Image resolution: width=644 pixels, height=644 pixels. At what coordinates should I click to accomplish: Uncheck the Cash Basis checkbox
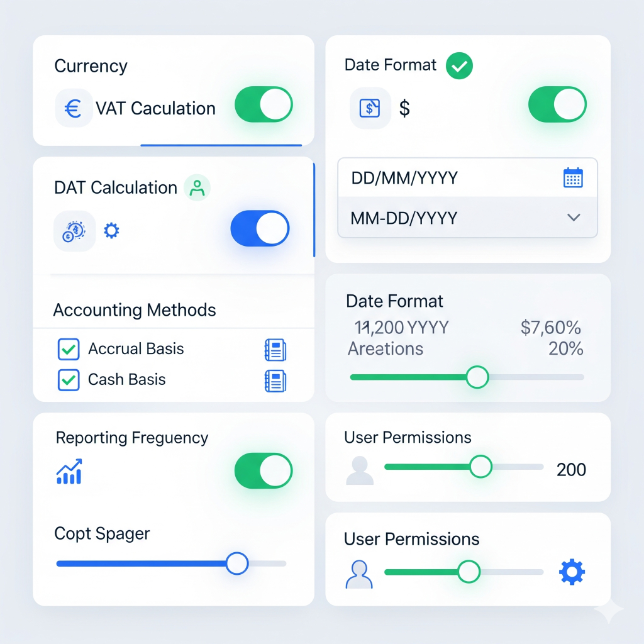(x=69, y=380)
